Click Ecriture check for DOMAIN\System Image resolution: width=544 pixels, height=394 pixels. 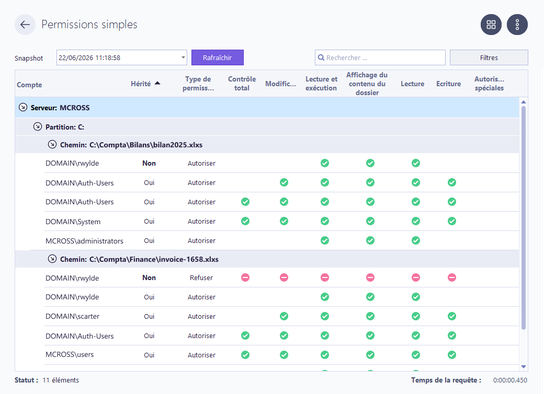click(x=452, y=221)
